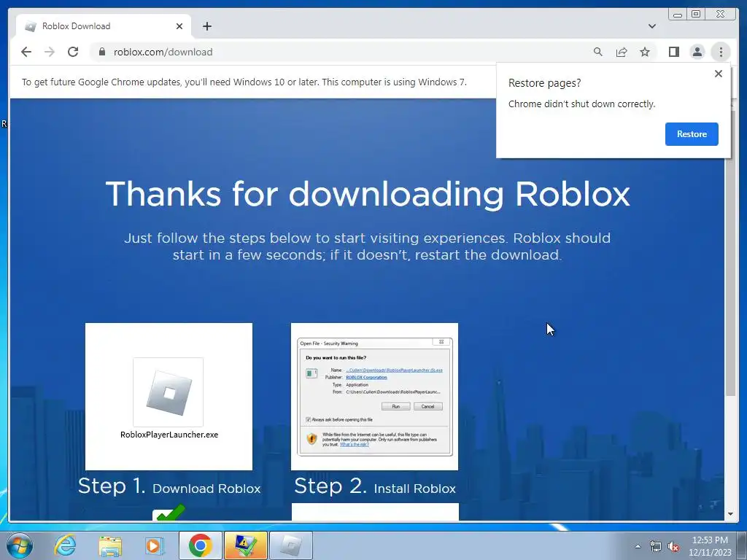Open the Chrome profile avatar menu
Screen dimensions: 747x560
(697, 52)
